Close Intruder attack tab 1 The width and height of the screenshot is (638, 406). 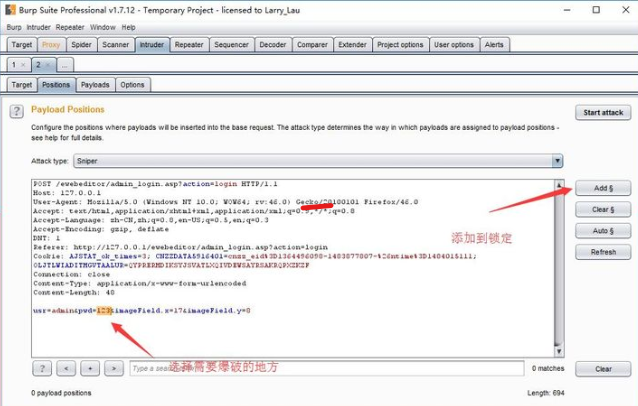coord(23,65)
